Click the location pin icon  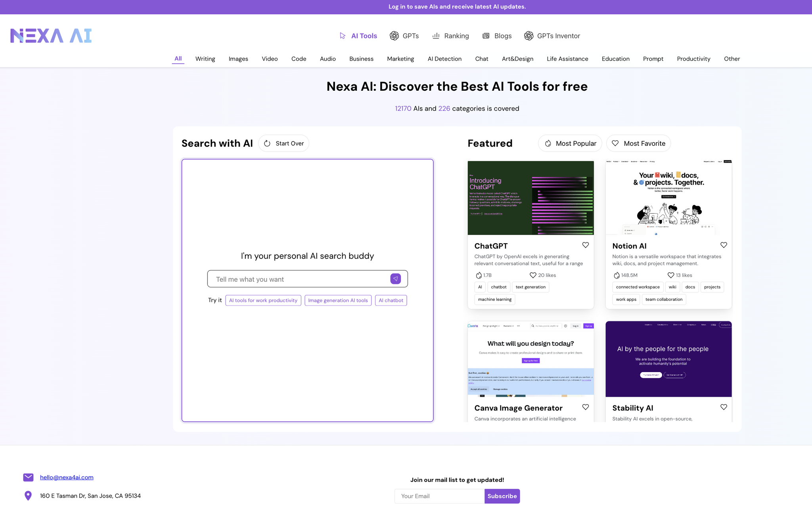pos(28,496)
